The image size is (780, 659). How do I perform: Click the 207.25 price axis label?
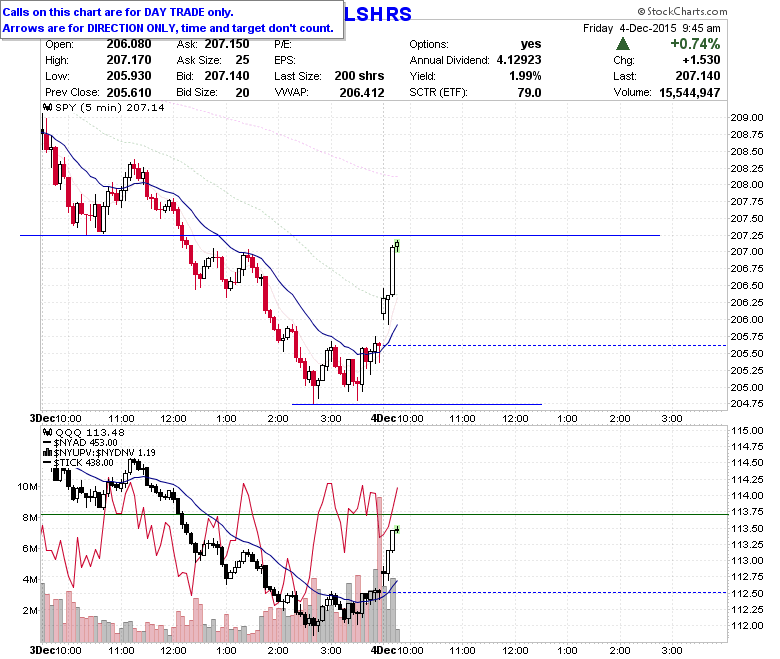point(746,235)
